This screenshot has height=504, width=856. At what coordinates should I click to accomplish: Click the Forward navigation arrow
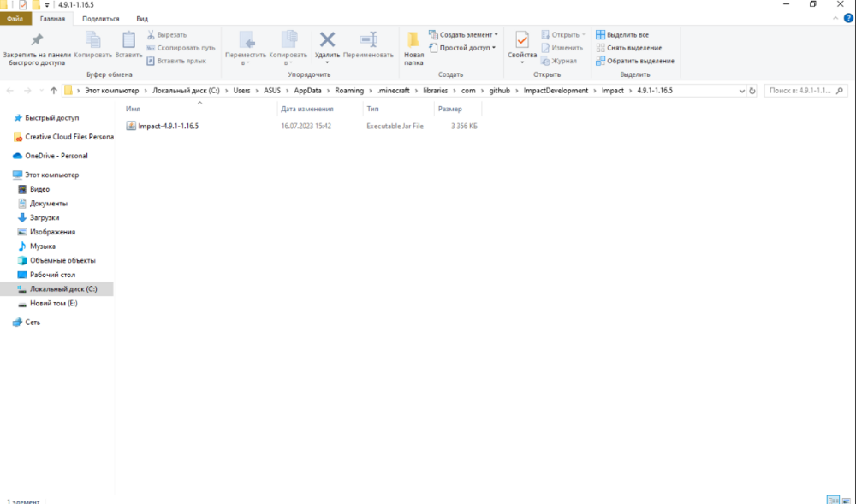click(x=27, y=91)
